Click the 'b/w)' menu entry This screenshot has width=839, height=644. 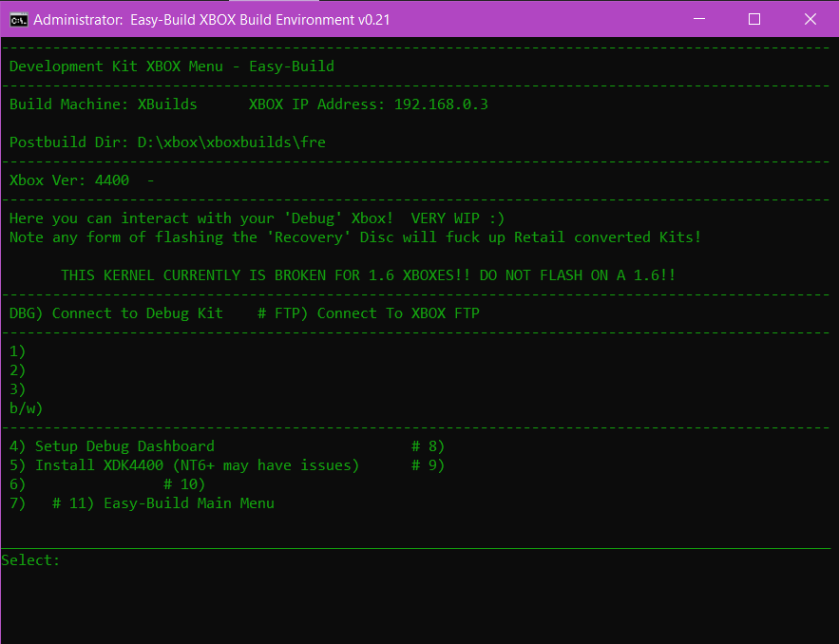pos(27,408)
